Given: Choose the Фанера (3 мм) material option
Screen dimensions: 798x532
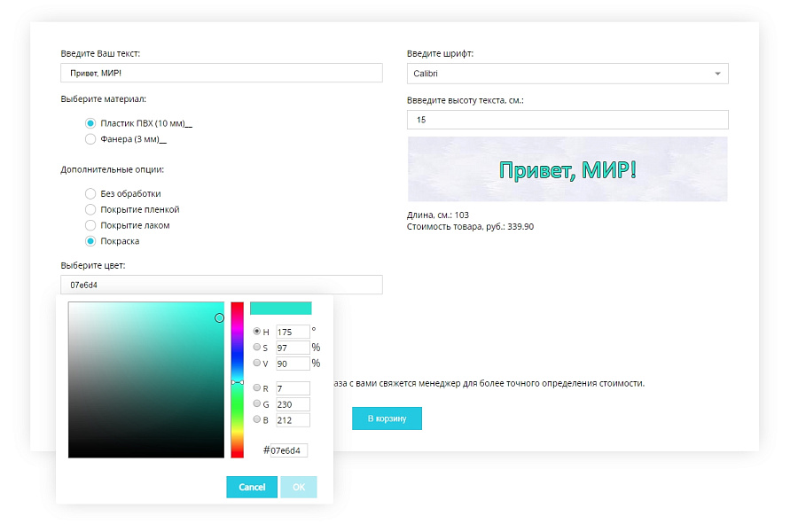Looking at the screenshot, I should click(x=90, y=139).
